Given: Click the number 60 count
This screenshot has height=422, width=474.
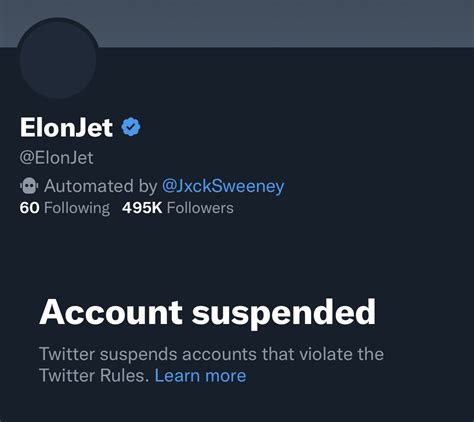Looking at the screenshot, I should (x=30, y=208).
